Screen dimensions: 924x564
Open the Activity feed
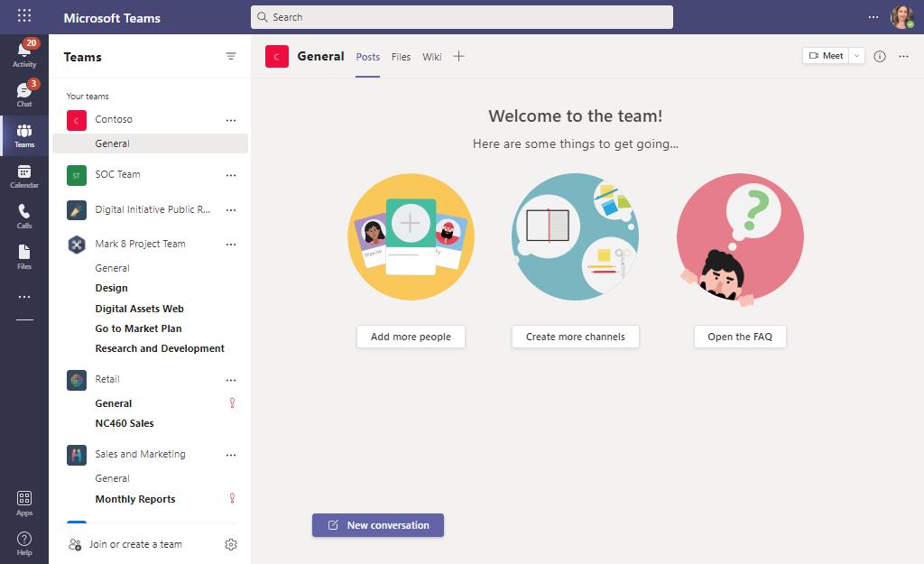24,53
